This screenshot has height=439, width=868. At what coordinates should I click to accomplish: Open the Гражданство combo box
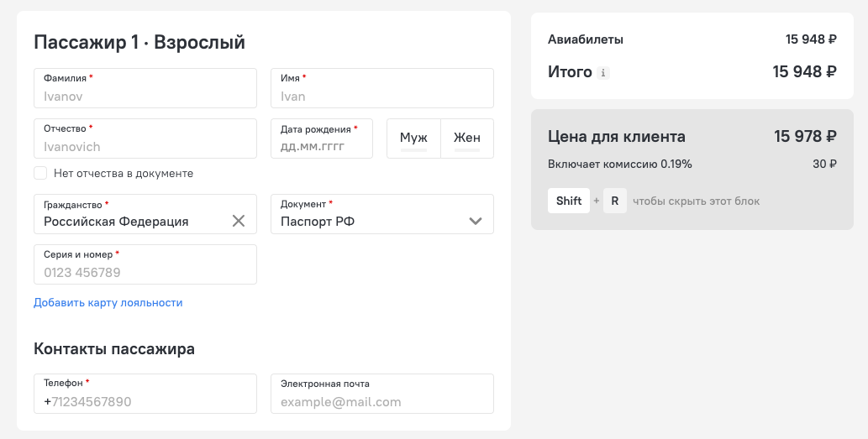[x=145, y=214]
